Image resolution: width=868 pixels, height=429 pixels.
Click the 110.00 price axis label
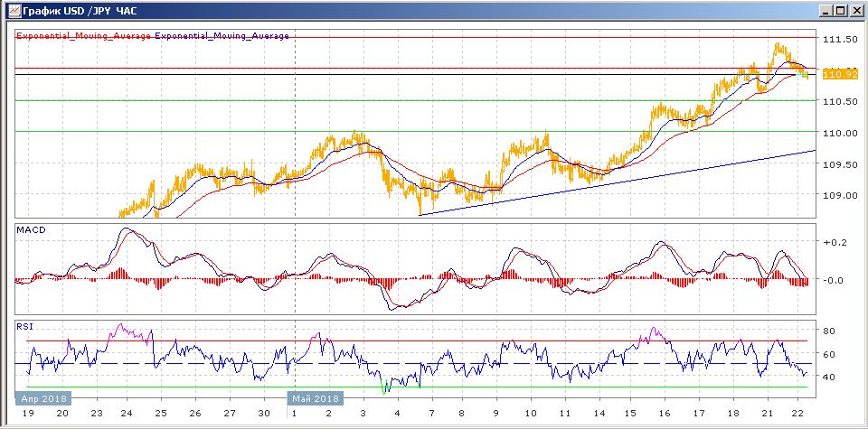click(840, 133)
